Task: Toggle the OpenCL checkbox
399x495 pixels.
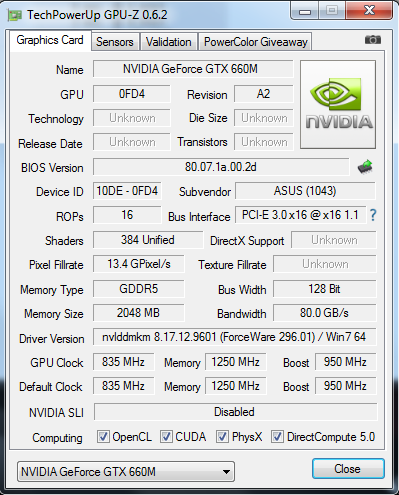Action: point(103,436)
